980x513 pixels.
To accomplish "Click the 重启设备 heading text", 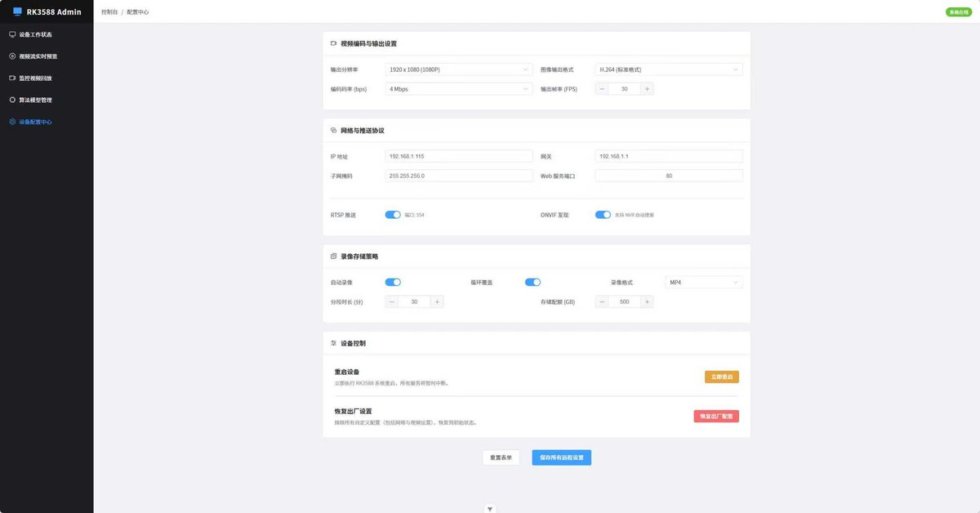I will (x=347, y=372).
